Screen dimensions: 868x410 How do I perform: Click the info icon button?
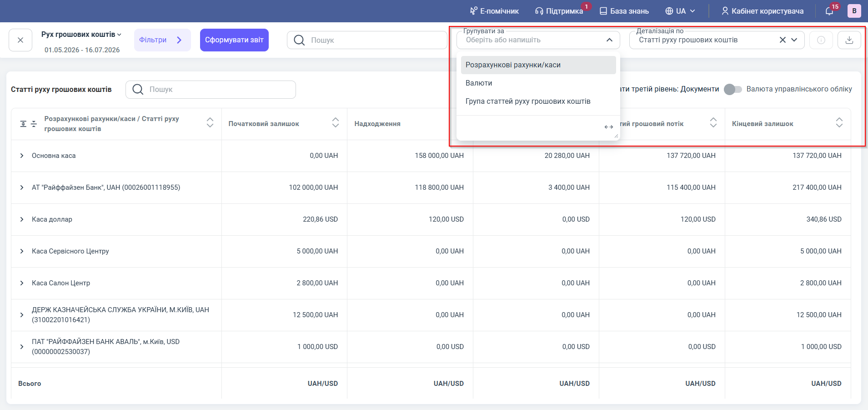821,40
